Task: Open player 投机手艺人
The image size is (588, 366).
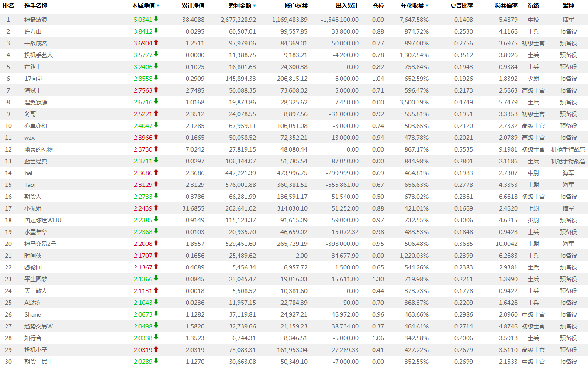Action: [x=38, y=55]
